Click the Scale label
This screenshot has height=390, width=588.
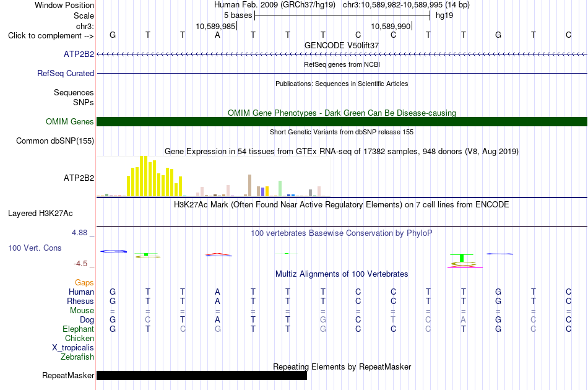pos(84,15)
